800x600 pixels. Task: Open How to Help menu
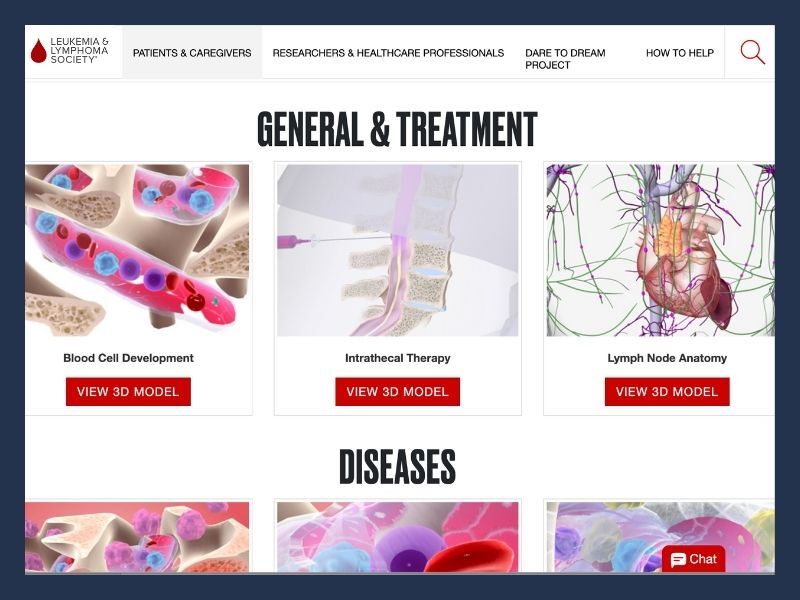pyautogui.click(x=680, y=53)
